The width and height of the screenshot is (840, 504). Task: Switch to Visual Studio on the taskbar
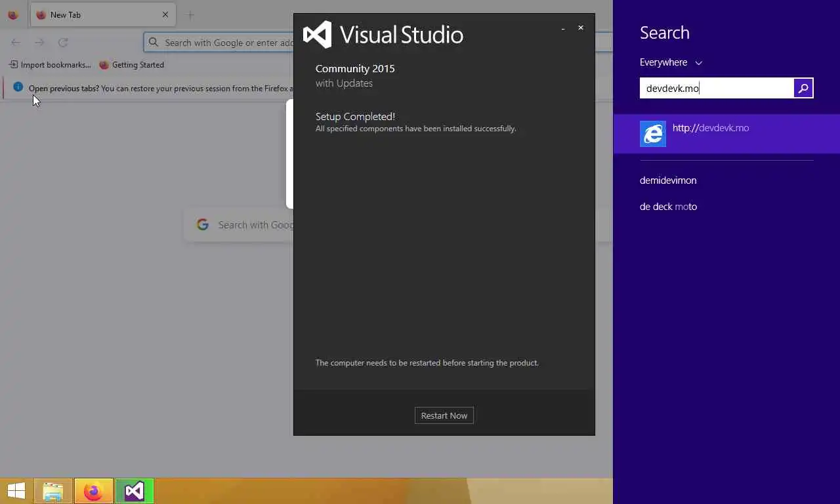pos(135,491)
